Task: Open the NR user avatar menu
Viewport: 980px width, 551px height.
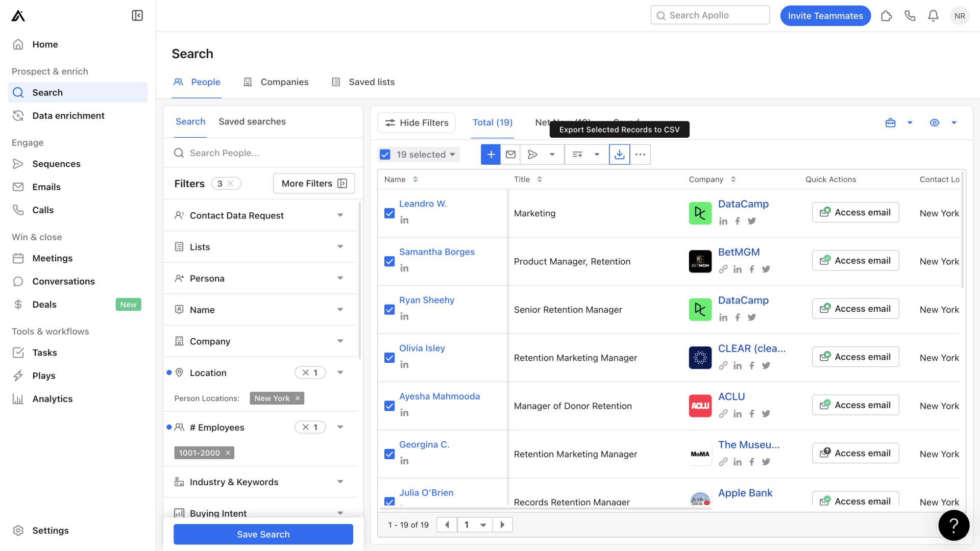Action: click(x=960, y=16)
